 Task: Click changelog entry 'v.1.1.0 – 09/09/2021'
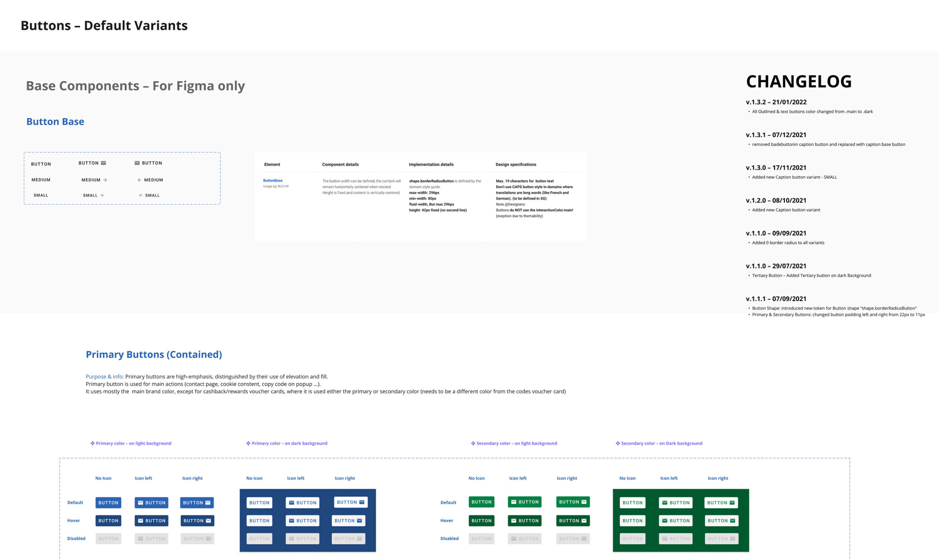click(x=777, y=234)
